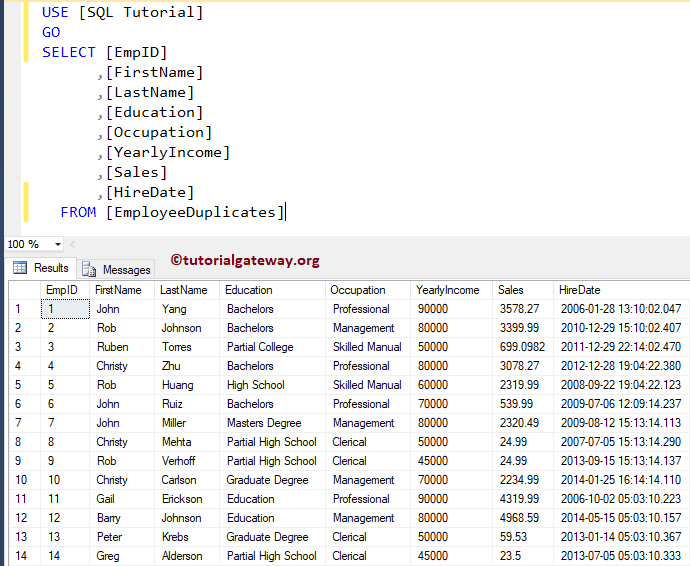Click the sales value 3578.27
The image size is (690, 566).
(523, 309)
